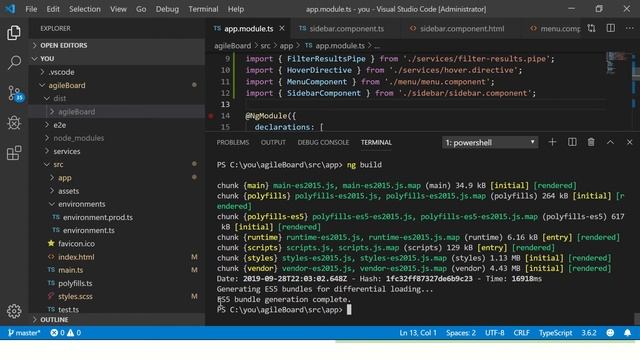Open Source Control view with badge

[15, 93]
